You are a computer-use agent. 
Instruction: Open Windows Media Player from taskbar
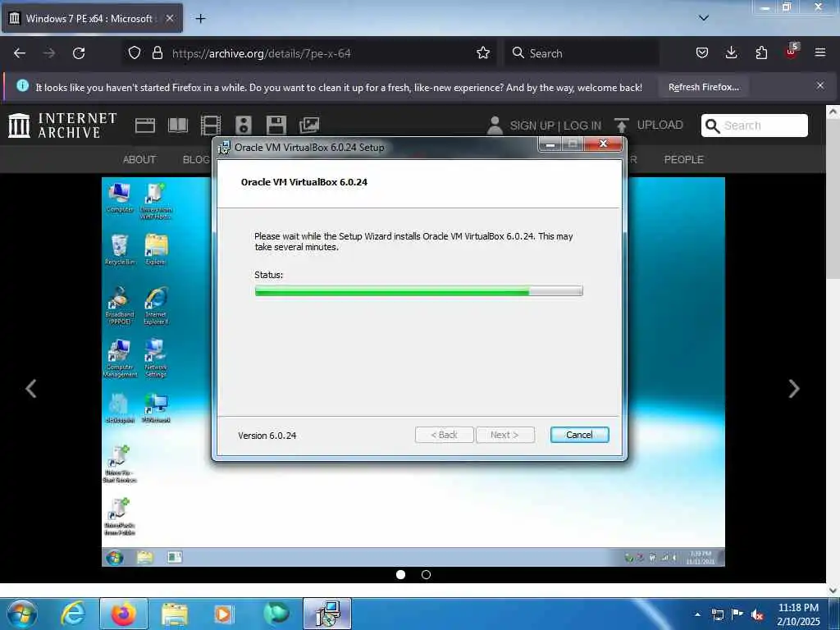point(223,614)
